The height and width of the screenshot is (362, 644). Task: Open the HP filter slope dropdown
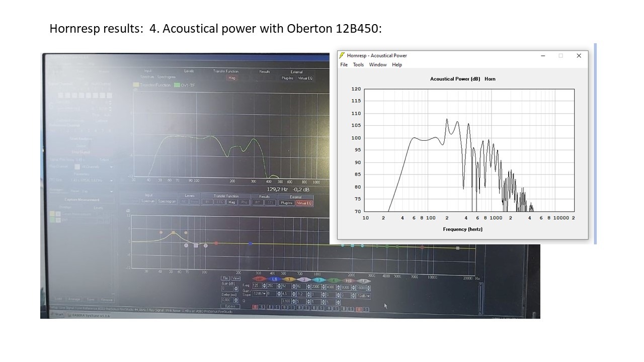pyautogui.click(x=259, y=294)
